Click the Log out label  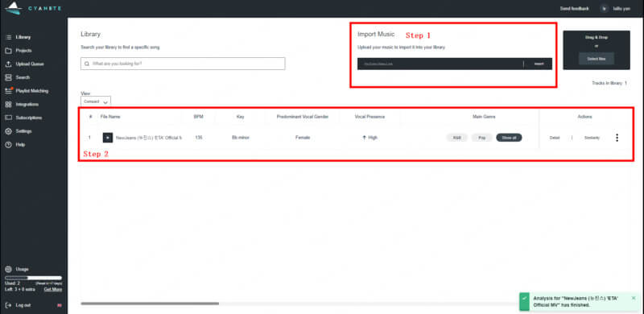23,305
